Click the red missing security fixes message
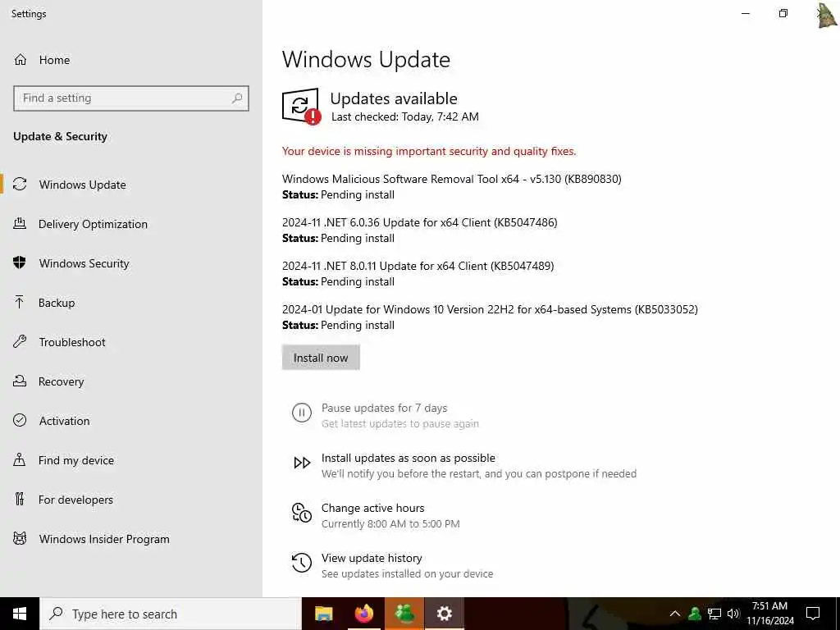The height and width of the screenshot is (630, 840). (x=429, y=151)
